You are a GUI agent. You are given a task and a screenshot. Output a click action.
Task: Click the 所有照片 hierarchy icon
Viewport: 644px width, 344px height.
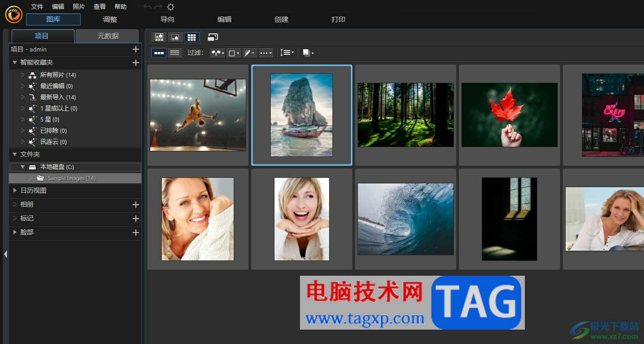[32, 75]
